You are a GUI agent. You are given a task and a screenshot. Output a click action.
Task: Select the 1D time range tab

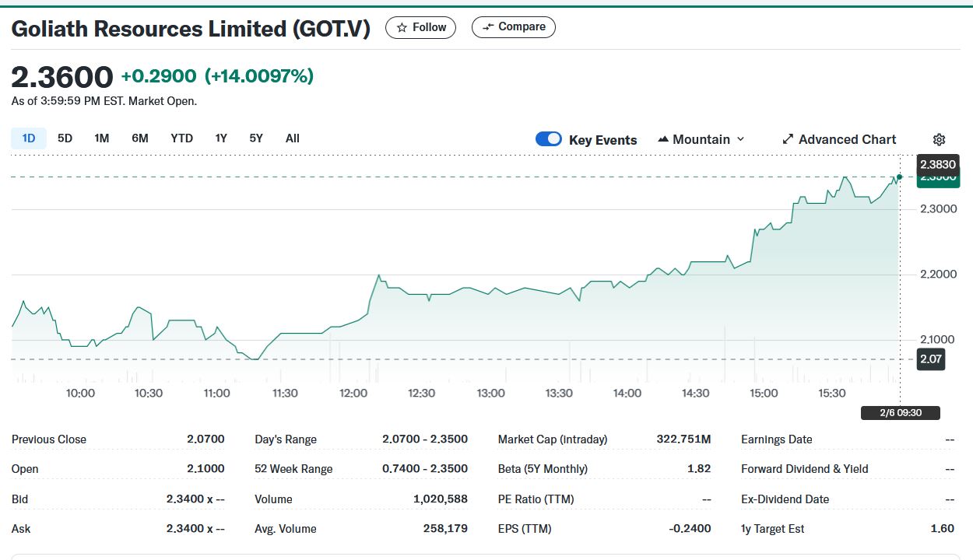[x=29, y=138]
